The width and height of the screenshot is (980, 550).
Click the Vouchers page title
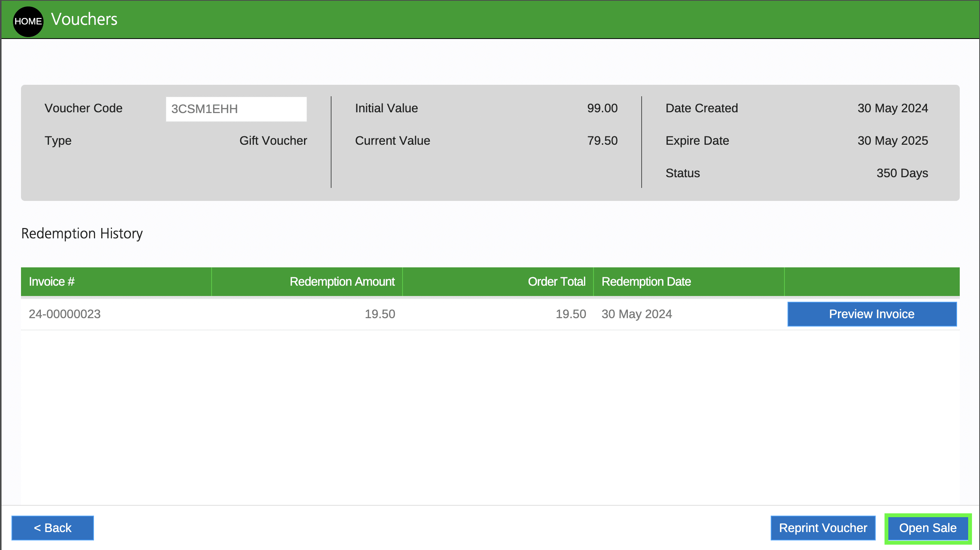[84, 19]
